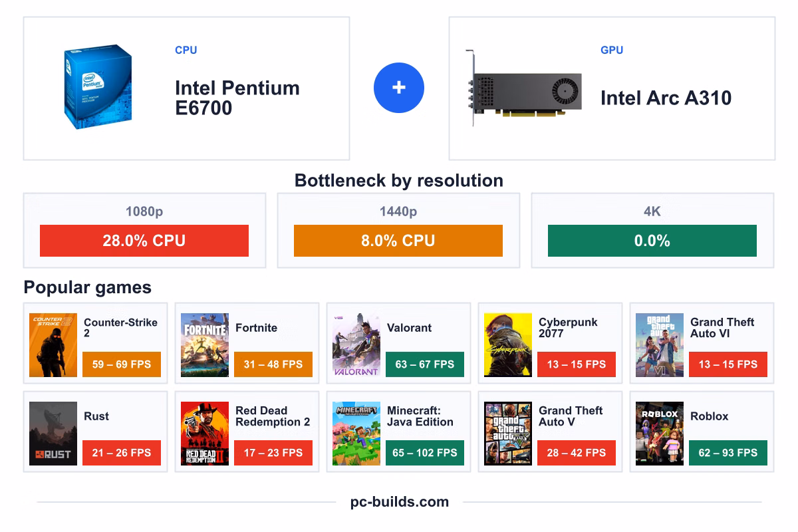
Task: Open the Red Dead Redemption 2 cover
Action: [205, 434]
